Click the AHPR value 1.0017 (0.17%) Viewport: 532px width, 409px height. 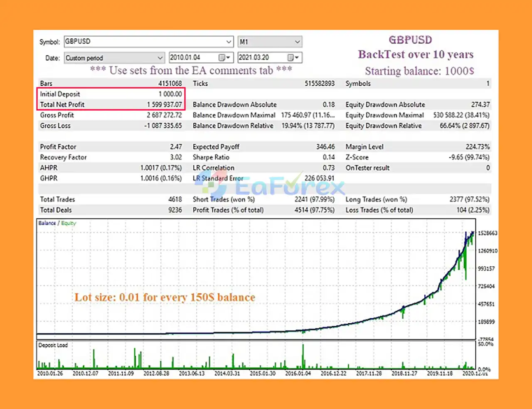click(x=161, y=168)
